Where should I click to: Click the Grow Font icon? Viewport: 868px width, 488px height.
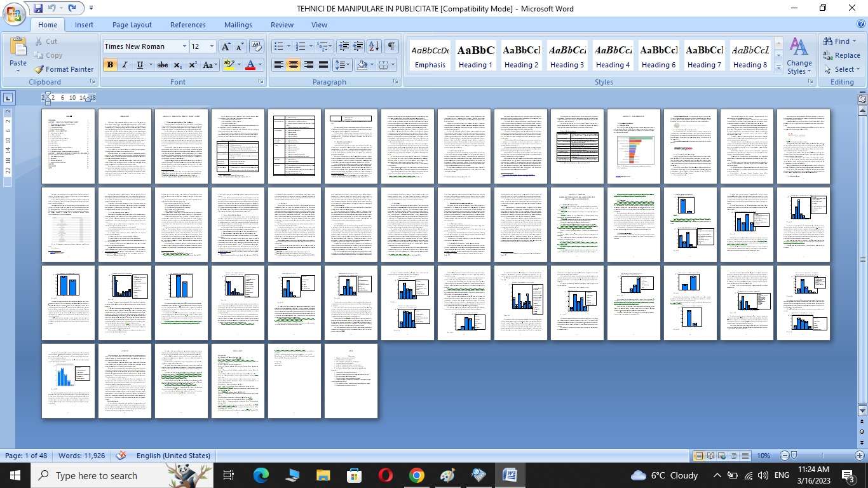(x=226, y=46)
